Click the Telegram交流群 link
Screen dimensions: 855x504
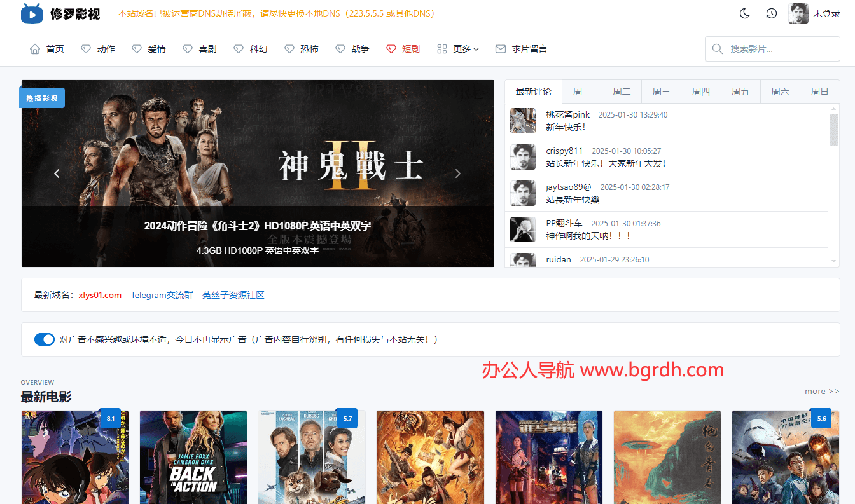tap(162, 295)
